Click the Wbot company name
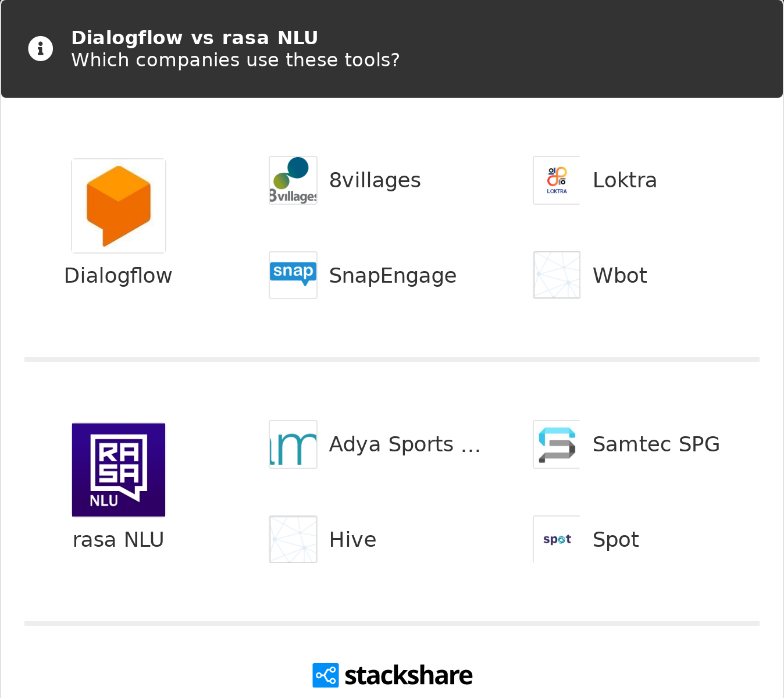The image size is (784, 698). tap(619, 275)
